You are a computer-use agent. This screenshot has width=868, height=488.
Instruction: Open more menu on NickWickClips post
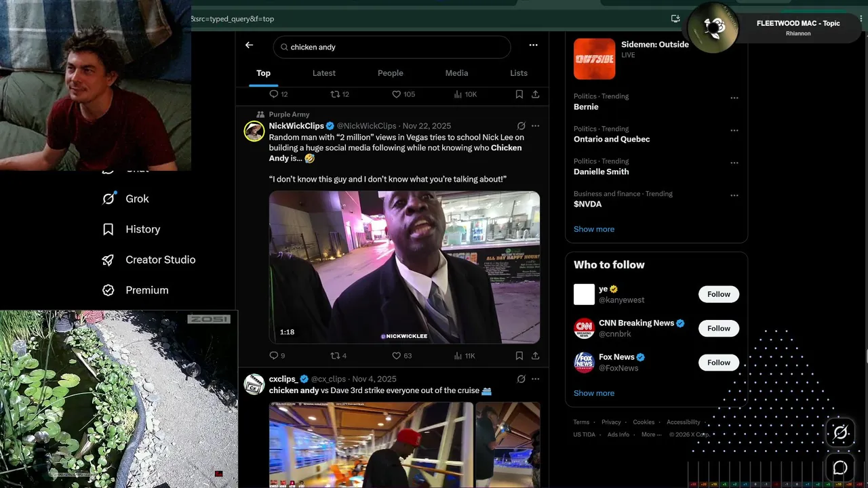[x=535, y=126]
